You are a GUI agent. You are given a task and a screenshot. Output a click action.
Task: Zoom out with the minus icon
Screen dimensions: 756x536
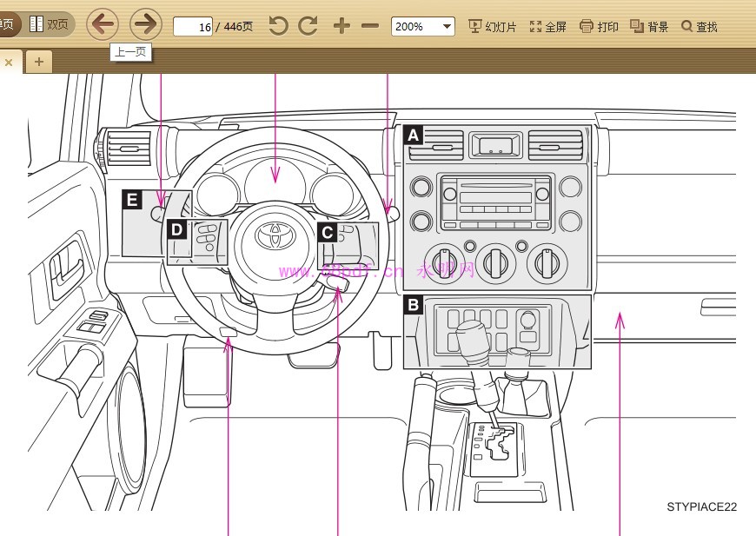[370, 26]
